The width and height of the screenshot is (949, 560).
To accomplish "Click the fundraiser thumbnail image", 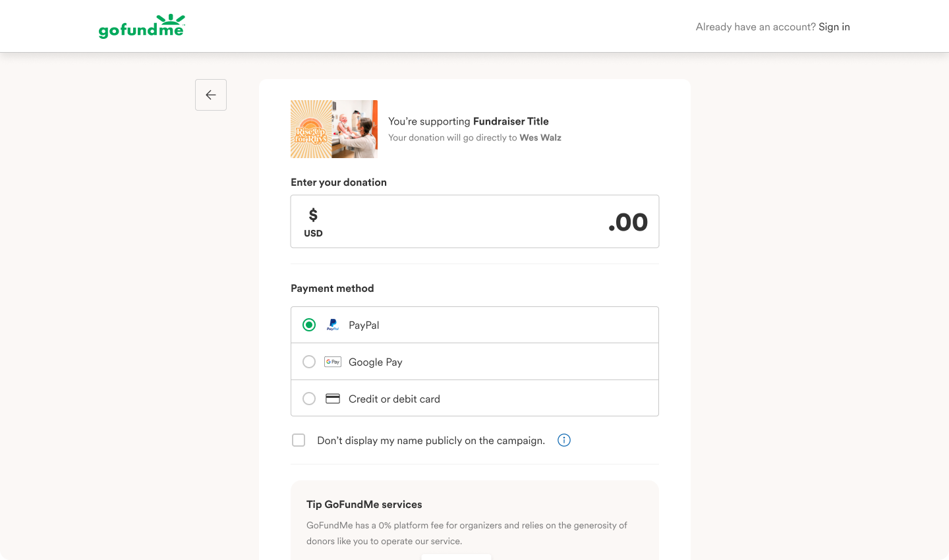I will 334,129.
